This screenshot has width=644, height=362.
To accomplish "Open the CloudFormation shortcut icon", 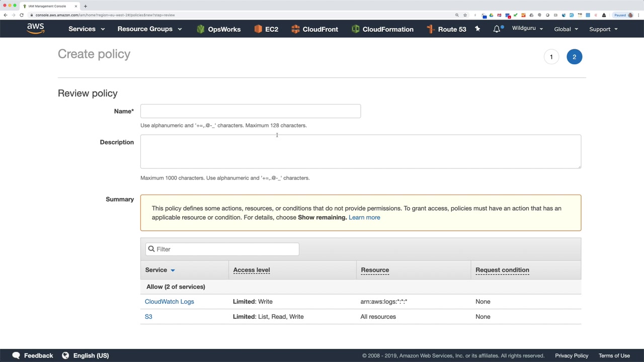I will coord(356,29).
